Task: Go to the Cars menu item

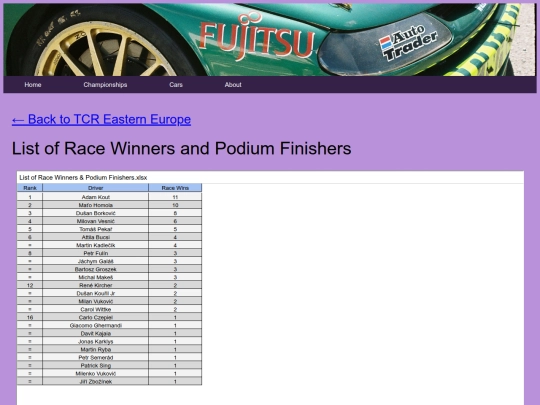Action: coord(176,85)
